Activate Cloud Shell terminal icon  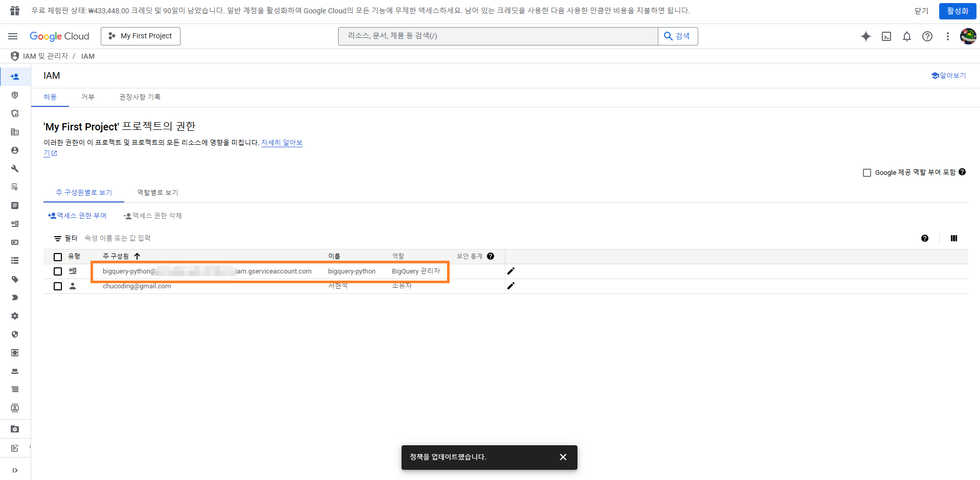(886, 36)
